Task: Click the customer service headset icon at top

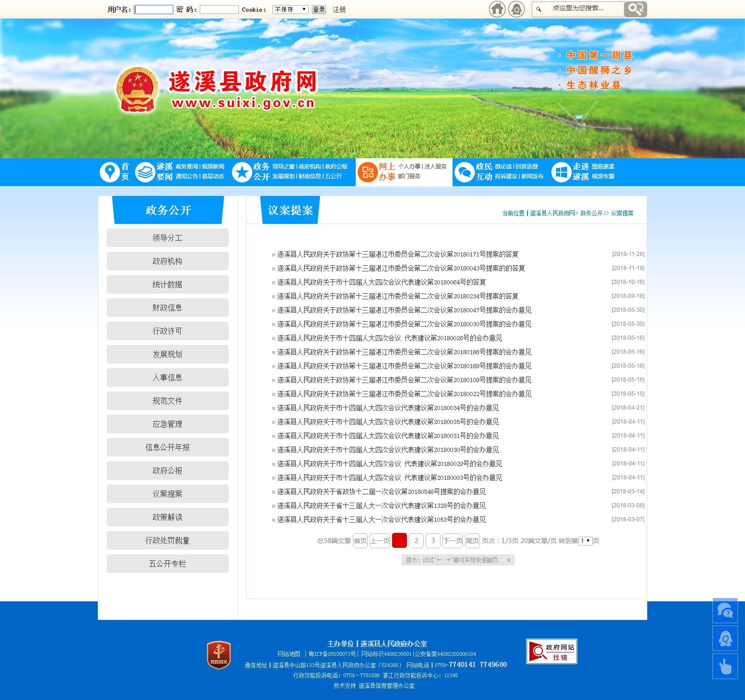Action: (x=516, y=9)
